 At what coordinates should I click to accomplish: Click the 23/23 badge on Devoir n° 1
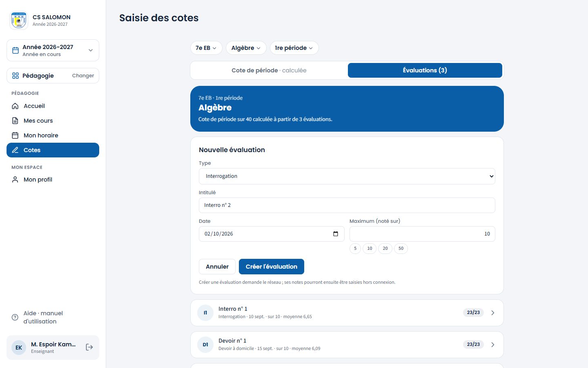(x=473, y=344)
